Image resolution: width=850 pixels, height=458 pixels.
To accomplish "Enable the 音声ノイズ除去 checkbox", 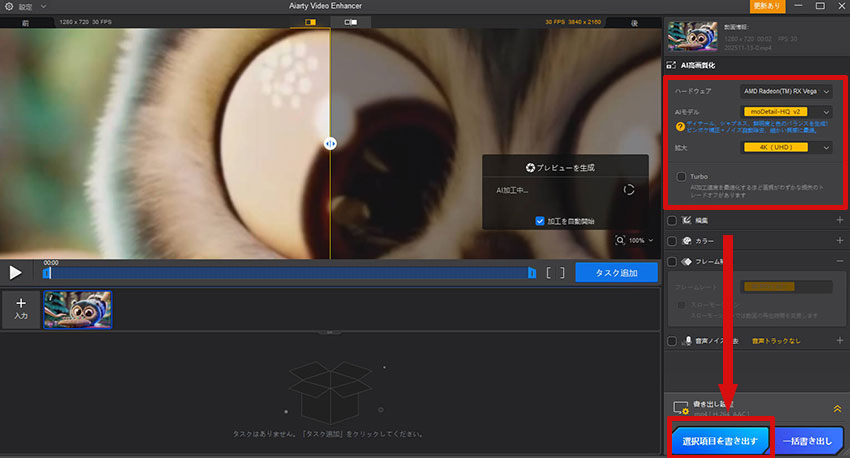I will (672, 341).
